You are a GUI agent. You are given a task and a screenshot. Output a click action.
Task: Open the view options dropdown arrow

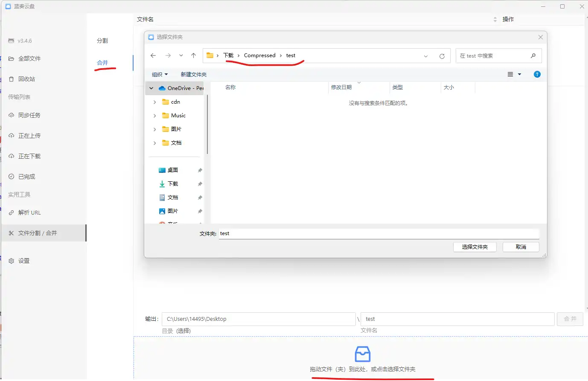tap(519, 74)
